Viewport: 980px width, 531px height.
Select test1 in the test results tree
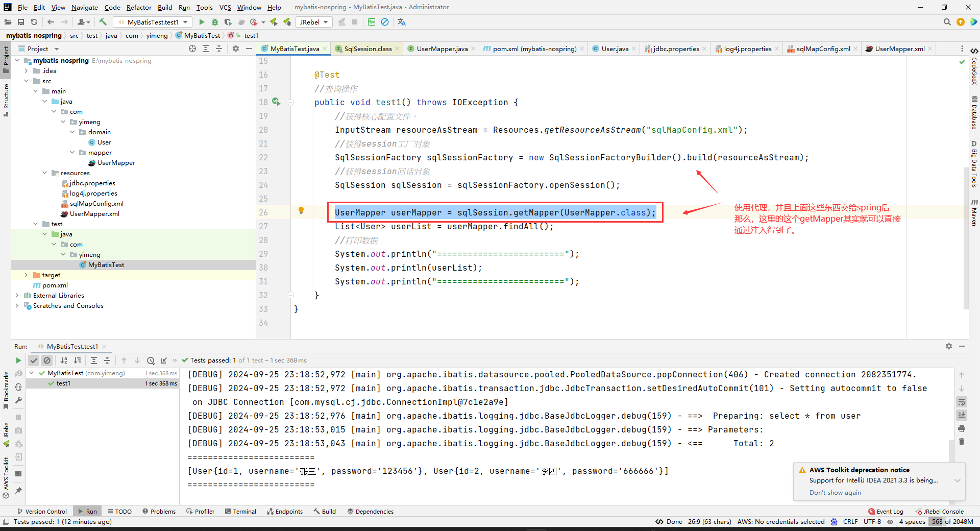pos(63,383)
